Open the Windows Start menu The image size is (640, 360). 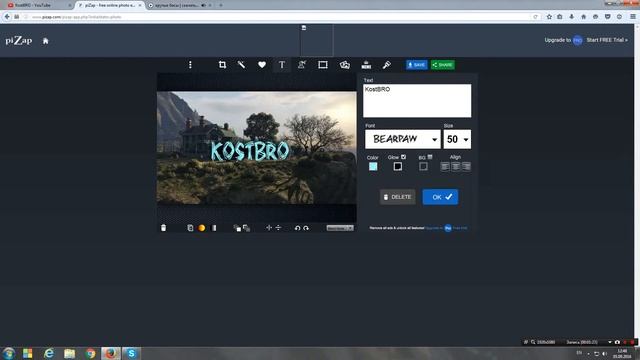9,353
